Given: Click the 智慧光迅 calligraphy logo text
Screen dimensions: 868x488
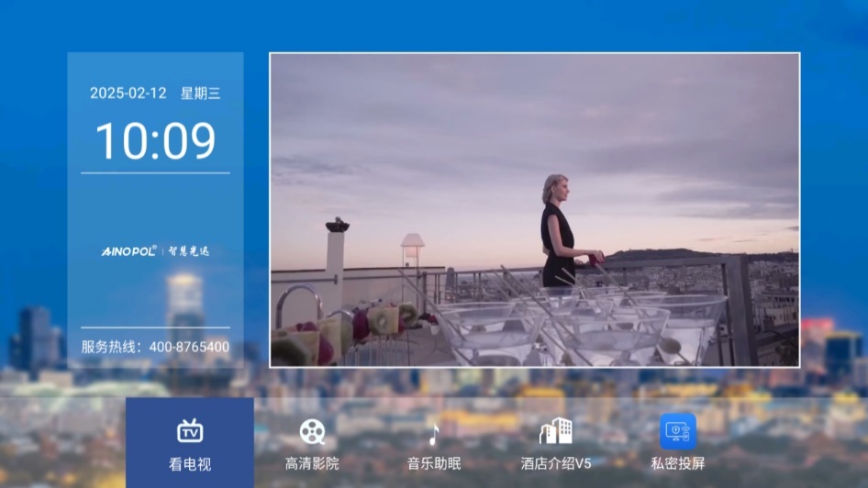Looking at the screenshot, I should pyautogui.click(x=188, y=250).
